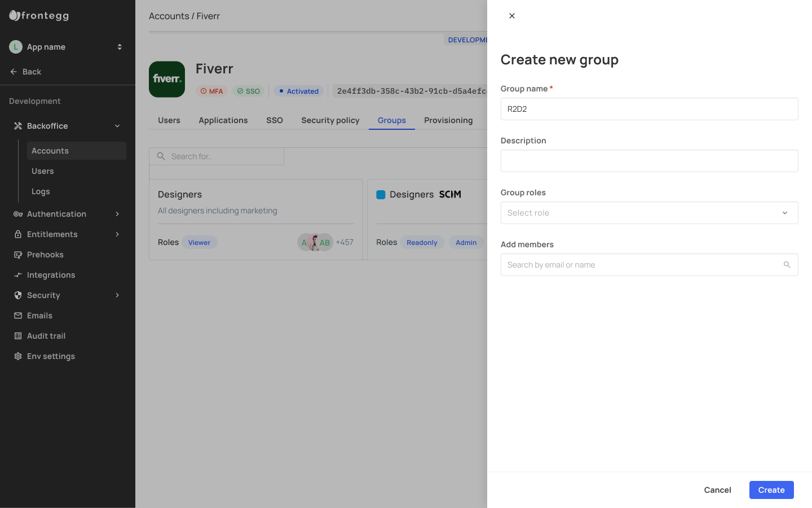Switch to the Users tab
Image resolution: width=812 pixels, height=508 pixels.
coord(169,120)
